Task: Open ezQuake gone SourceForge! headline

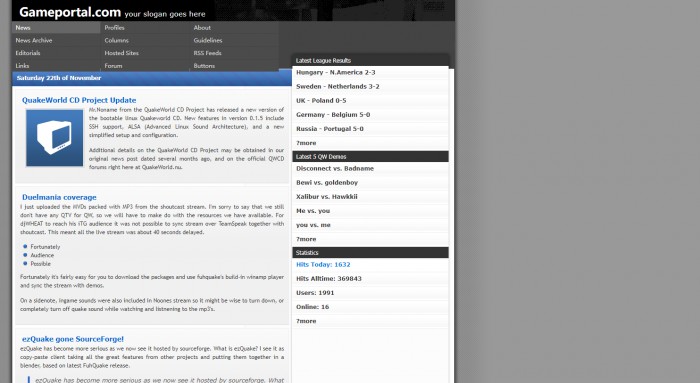Action: point(73,339)
